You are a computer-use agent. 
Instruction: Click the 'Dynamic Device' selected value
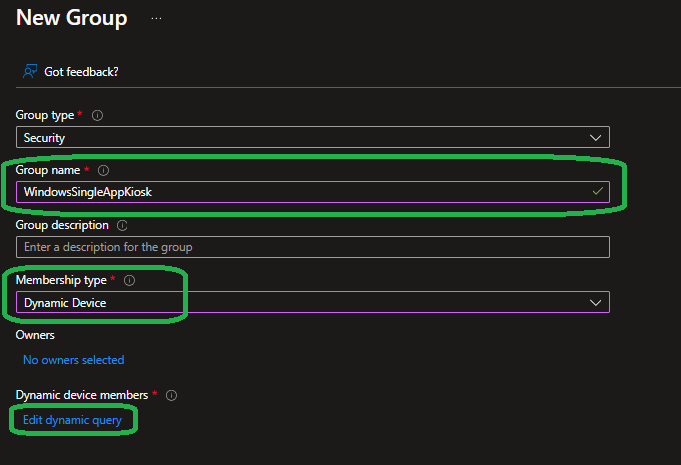click(x=65, y=302)
